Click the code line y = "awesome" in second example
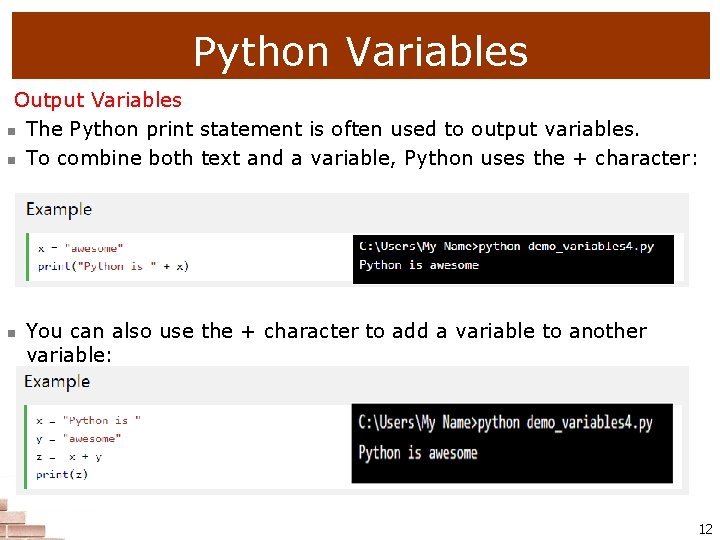720x540 pixels. [78, 439]
